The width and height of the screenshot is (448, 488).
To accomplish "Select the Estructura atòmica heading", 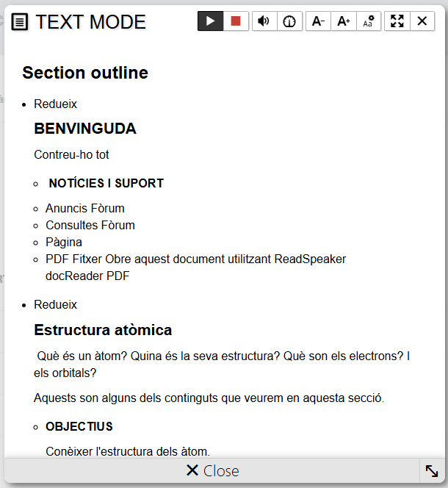I will point(103,330).
